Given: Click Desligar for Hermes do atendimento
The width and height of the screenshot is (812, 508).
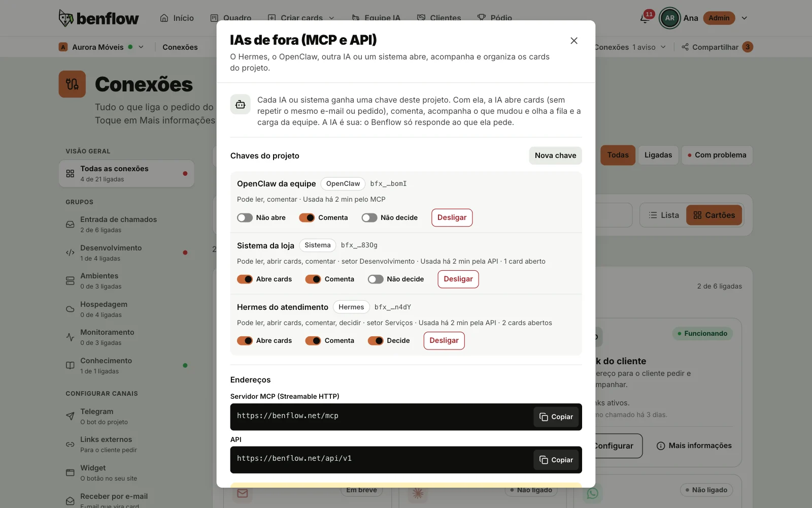Looking at the screenshot, I should click(444, 340).
